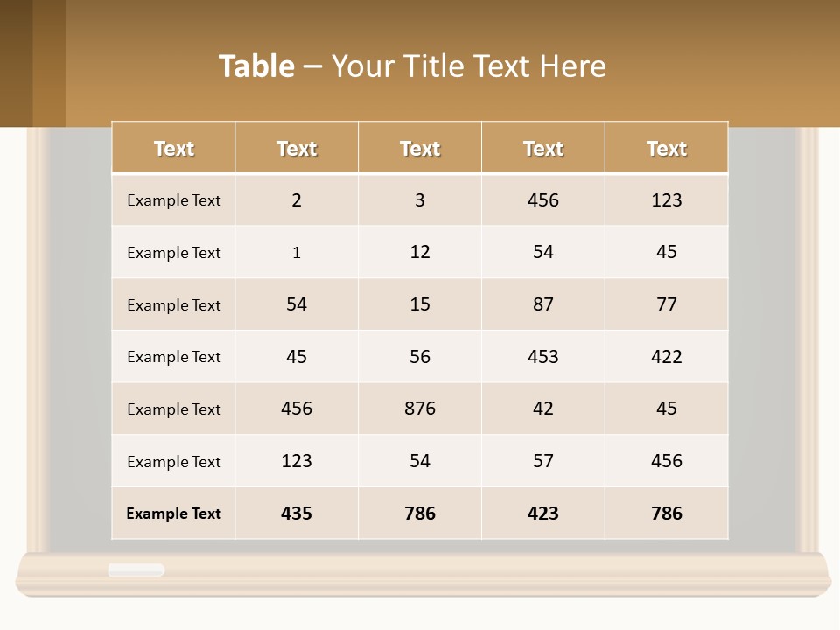Select the first 'Text' column header

173,148
